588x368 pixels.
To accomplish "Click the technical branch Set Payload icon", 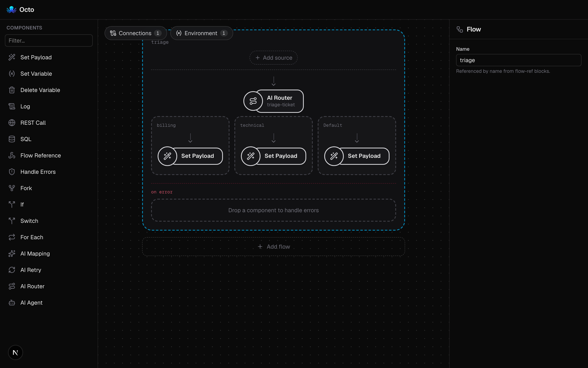I will point(251,156).
